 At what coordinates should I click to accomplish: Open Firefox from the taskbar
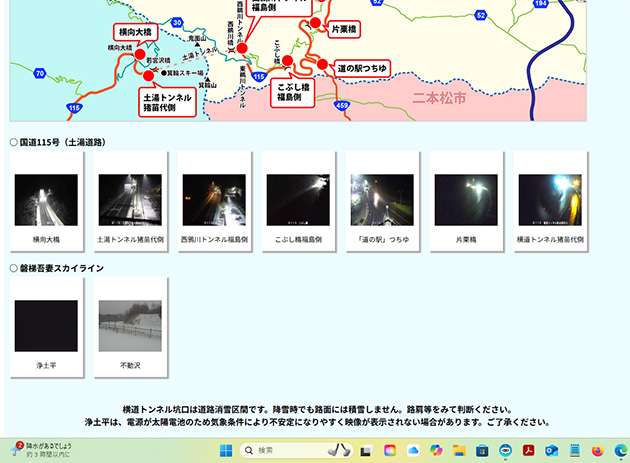coord(598,450)
